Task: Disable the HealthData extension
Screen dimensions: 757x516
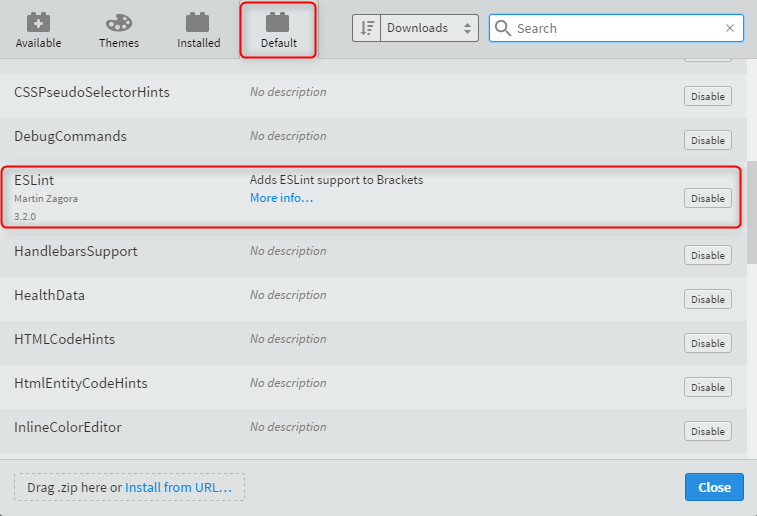Action: (x=707, y=299)
